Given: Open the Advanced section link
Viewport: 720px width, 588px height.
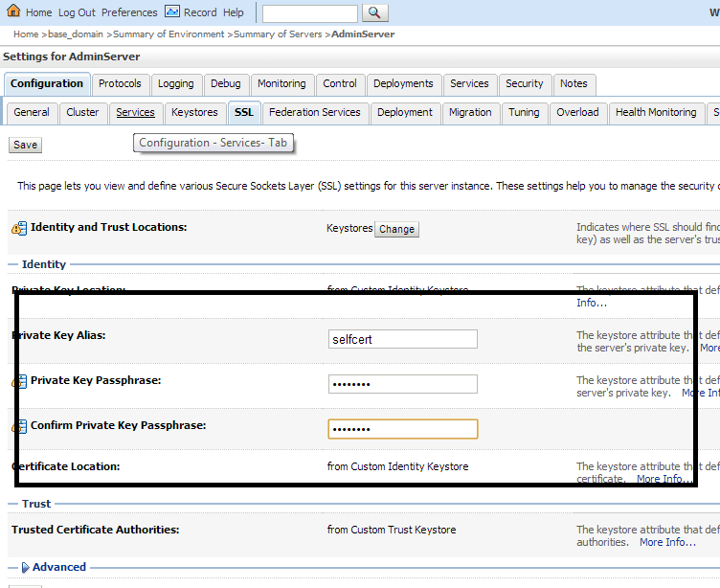Looking at the screenshot, I should 58,567.
